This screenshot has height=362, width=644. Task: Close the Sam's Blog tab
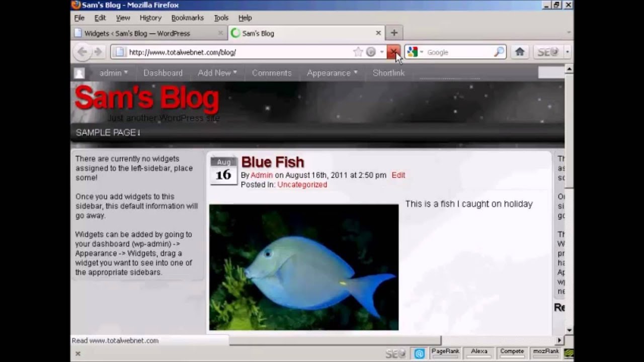pyautogui.click(x=378, y=33)
